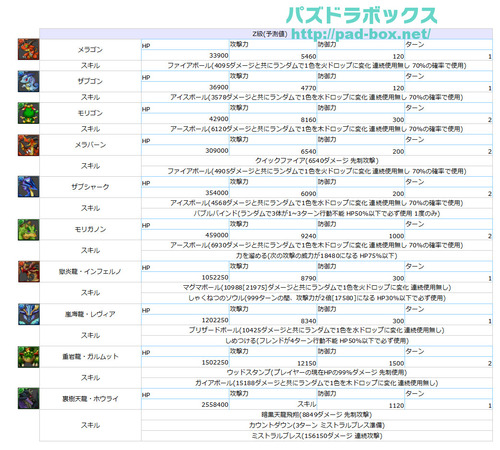Select the レヴィア name cell
This screenshot has width=500, height=450.
[90, 314]
